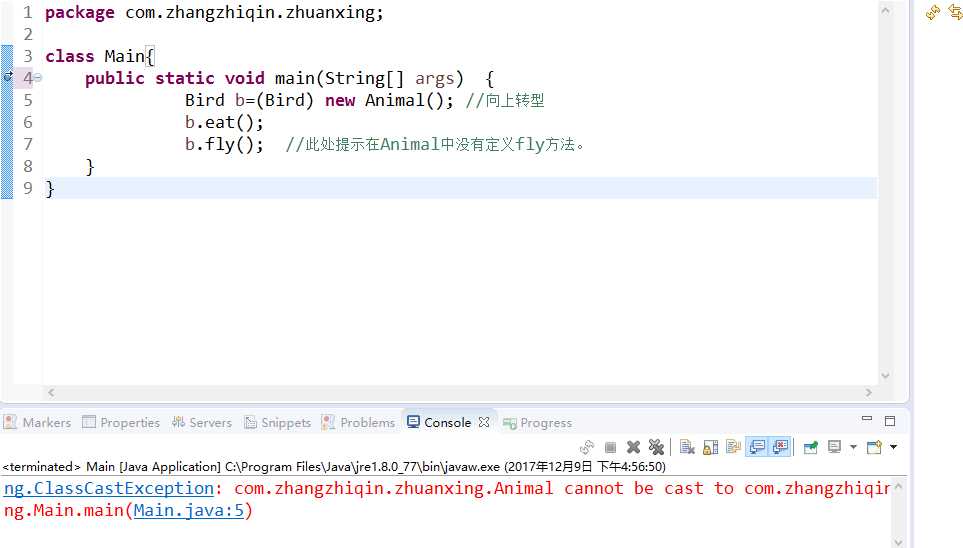
Task: Pin the console view
Action: 811,447
